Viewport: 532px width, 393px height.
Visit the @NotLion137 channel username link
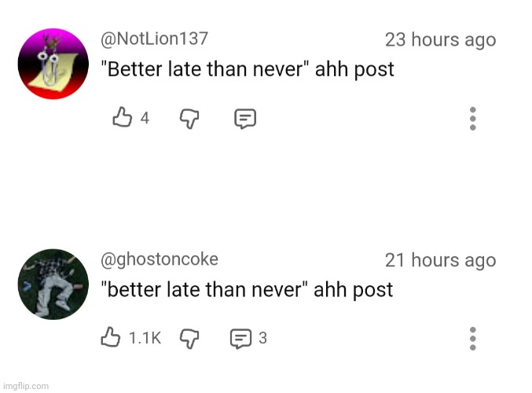coord(155,39)
